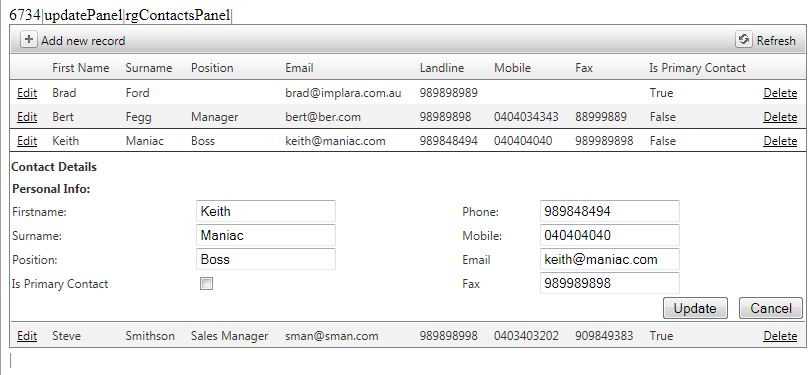Delete the Steve Smithson contact
The width and height of the screenshot is (810, 375).
780,336
